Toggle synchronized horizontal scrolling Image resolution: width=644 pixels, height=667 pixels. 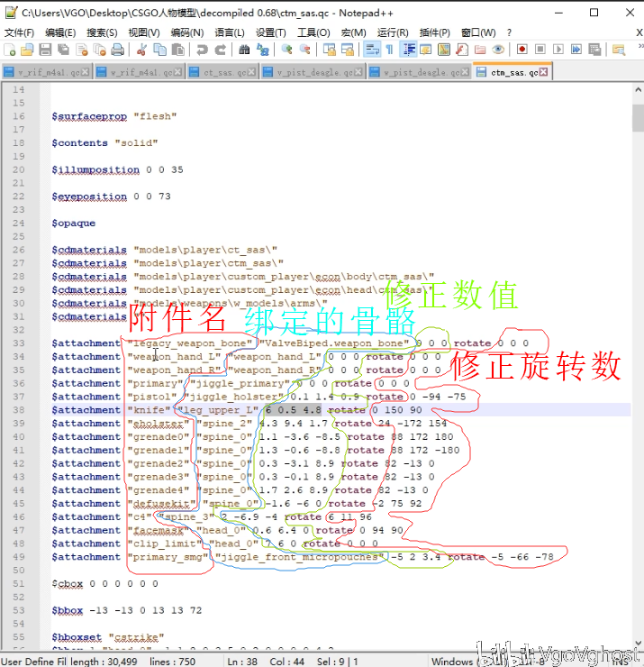(348, 50)
